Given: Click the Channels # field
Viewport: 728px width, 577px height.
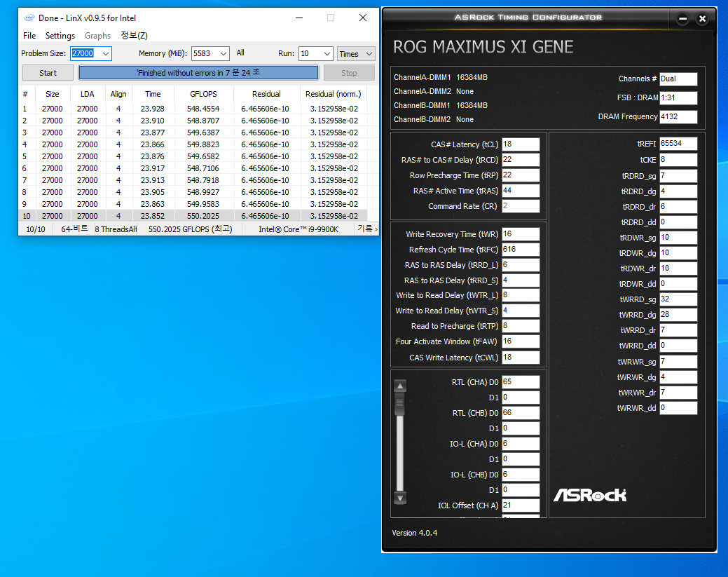Looking at the screenshot, I should 678,79.
